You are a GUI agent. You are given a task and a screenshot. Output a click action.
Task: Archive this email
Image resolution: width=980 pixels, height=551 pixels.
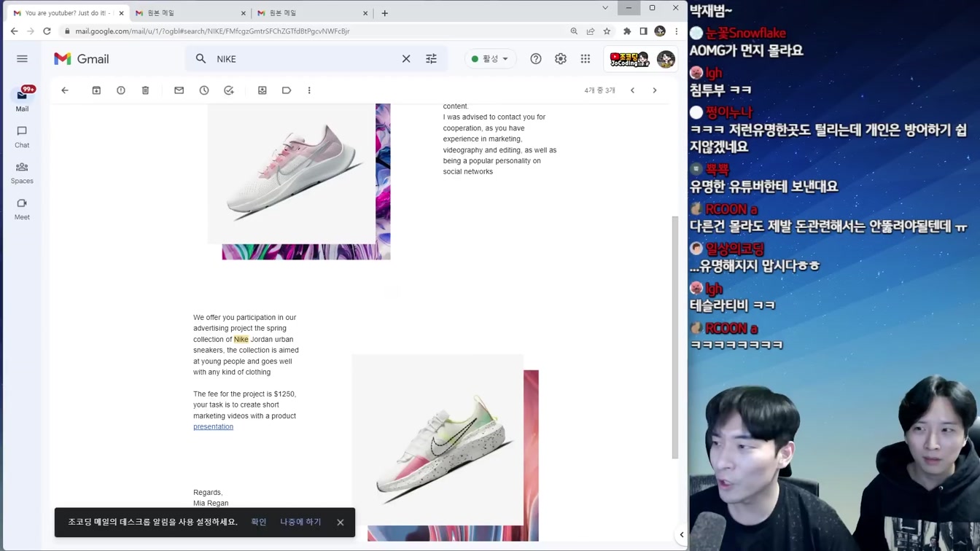(96, 90)
